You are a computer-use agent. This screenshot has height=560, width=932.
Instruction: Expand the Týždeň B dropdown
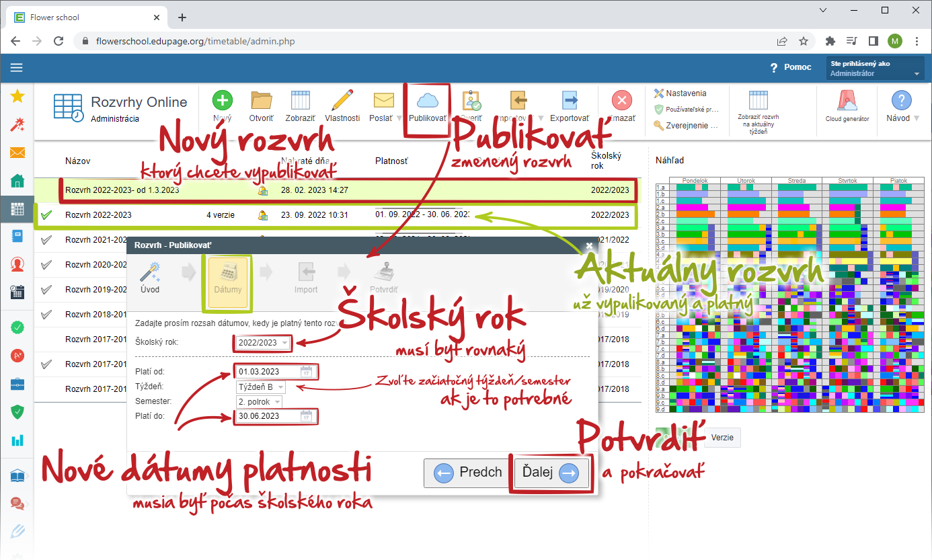[261, 387]
